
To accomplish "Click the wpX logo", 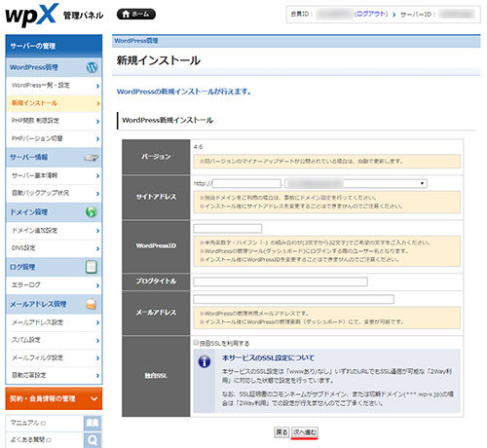I will tap(32, 15).
